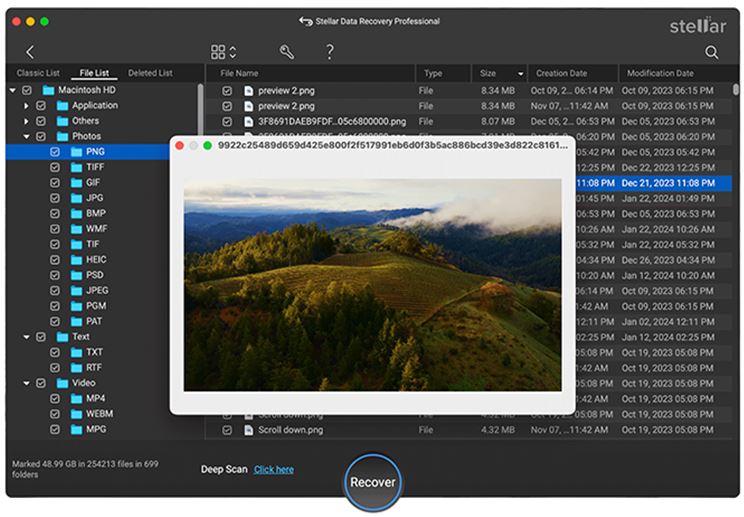Viewport: 744px width, 517px height.
Task: Switch to the Classic List tab
Action: (x=40, y=73)
